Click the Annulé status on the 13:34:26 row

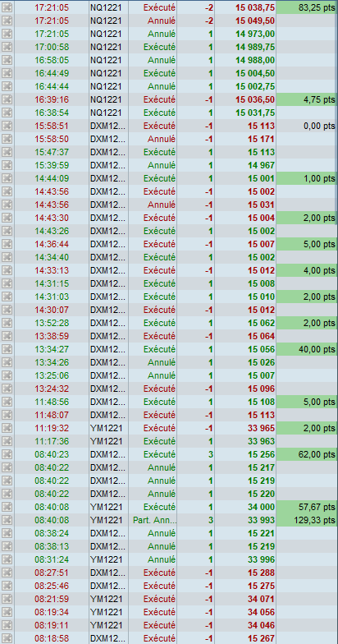[x=161, y=362]
